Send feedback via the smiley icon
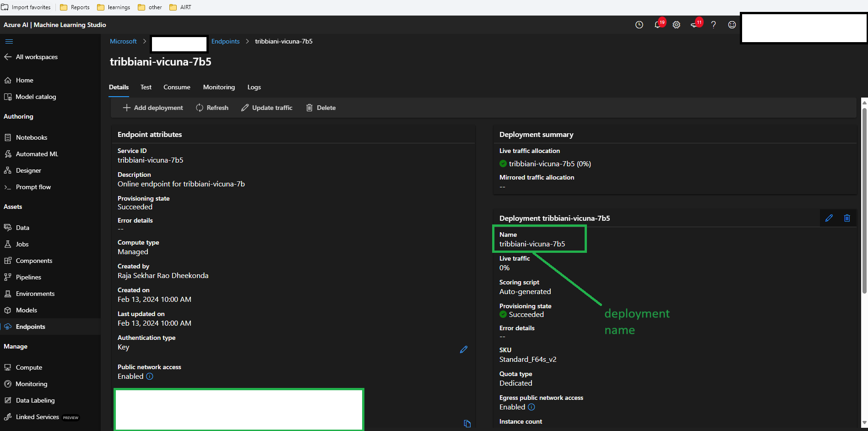The image size is (868, 431). coord(732,25)
